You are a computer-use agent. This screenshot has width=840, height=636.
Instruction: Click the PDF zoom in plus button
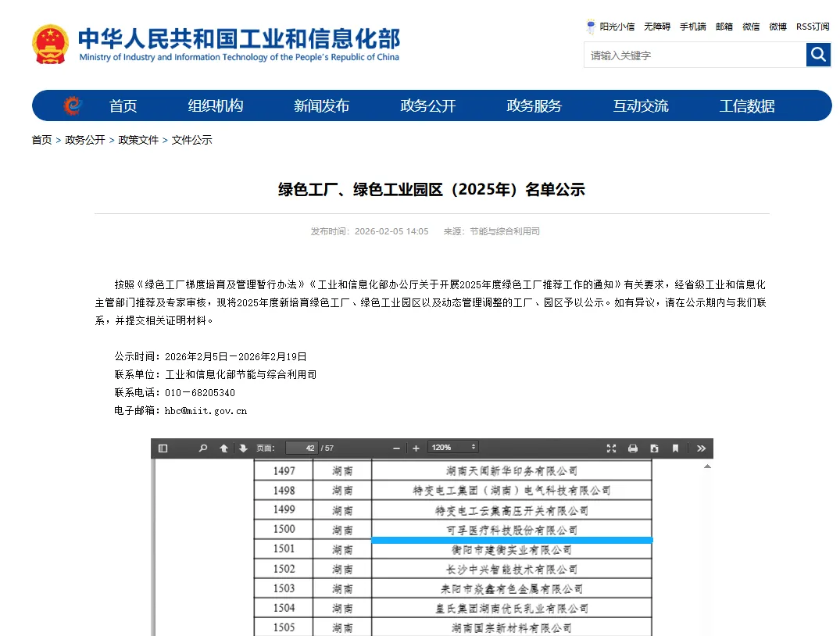[416, 448]
